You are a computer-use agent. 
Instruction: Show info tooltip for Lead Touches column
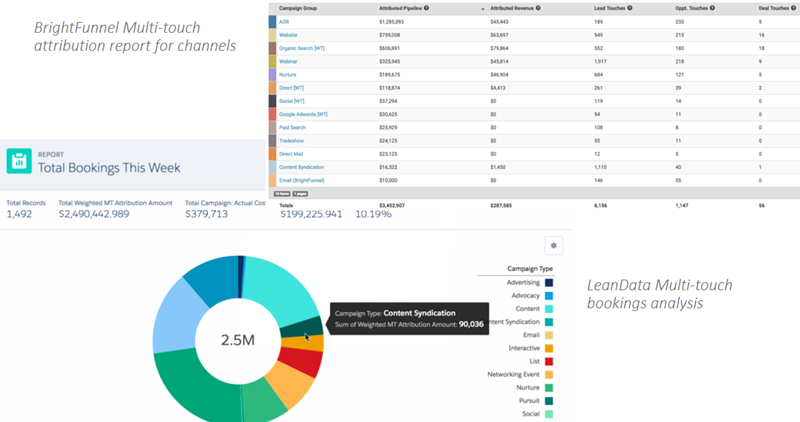[630, 8]
